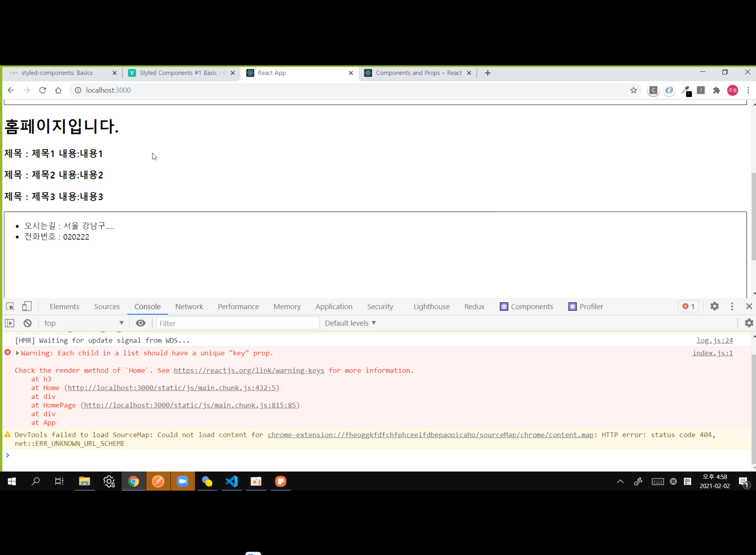Screen dimensions: 756x555
Task: Open the reactjs.org warning-keys link
Action: (249, 370)
